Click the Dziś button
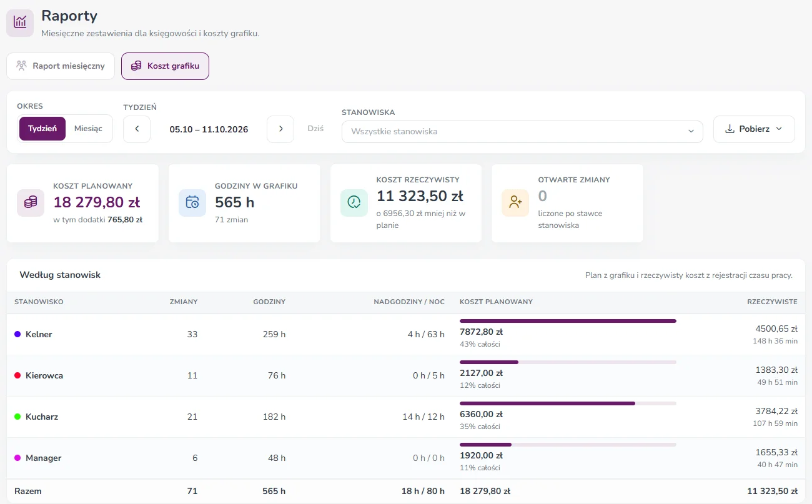The height and width of the screenshot is (504, 812). click(x=315, y=129)
